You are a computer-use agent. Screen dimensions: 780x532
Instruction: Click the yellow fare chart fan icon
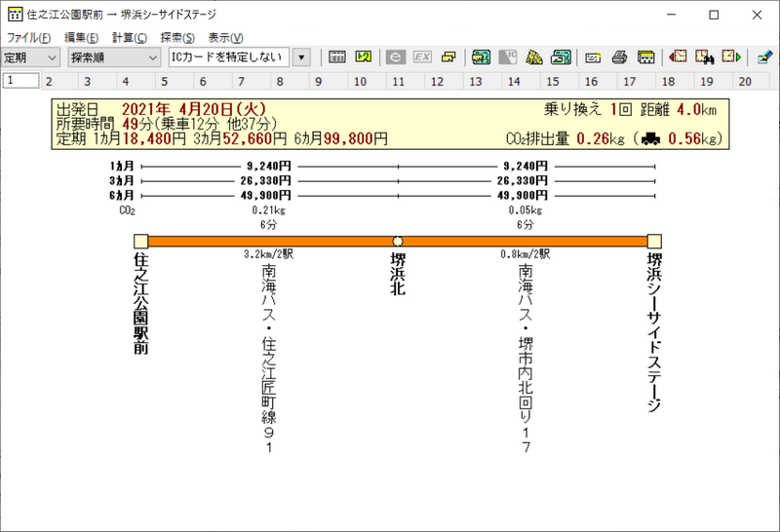(534, 57)
